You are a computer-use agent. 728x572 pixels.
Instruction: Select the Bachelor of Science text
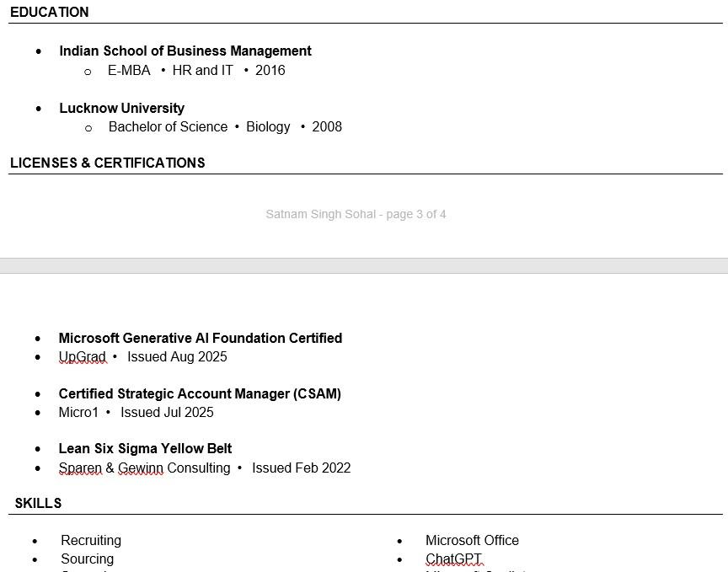point(168,127)
